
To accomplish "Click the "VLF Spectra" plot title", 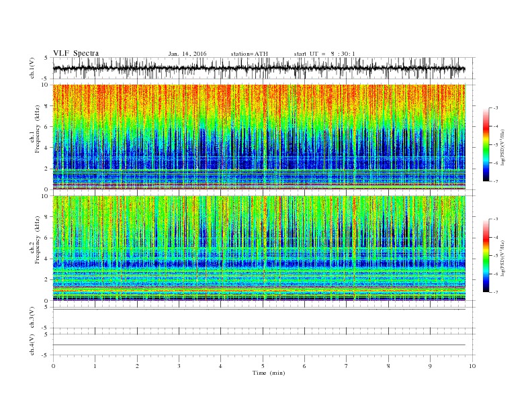I will 76,53.
